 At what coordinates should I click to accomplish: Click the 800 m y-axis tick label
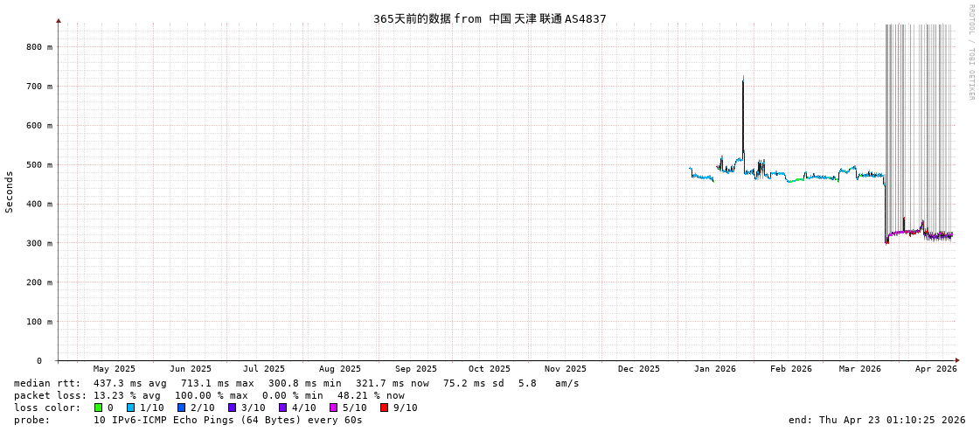[38, 47]
